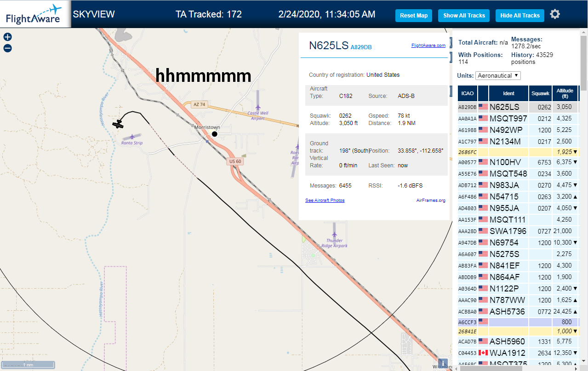Click Canadian flag in WJA1912 row
Screen dimensions: 588x371
pyautogui.click(x=483, y=353)
